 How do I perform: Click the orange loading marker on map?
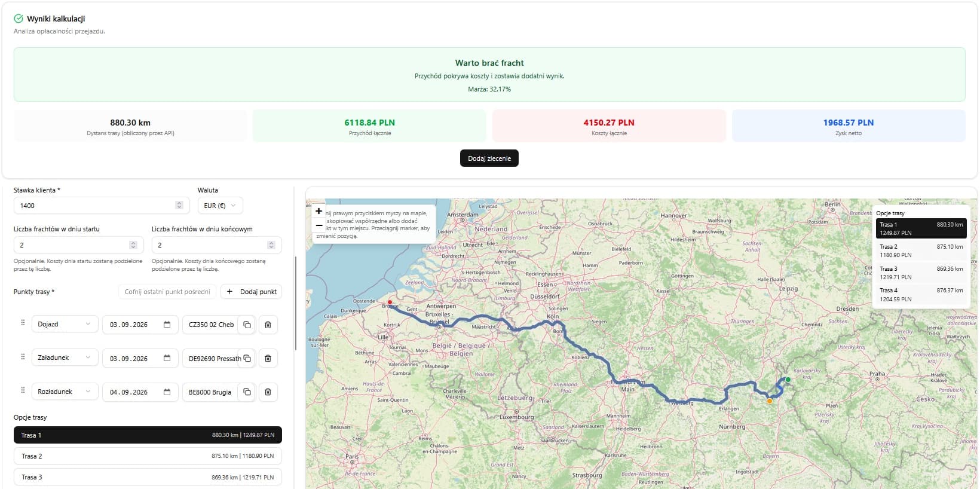770,401
